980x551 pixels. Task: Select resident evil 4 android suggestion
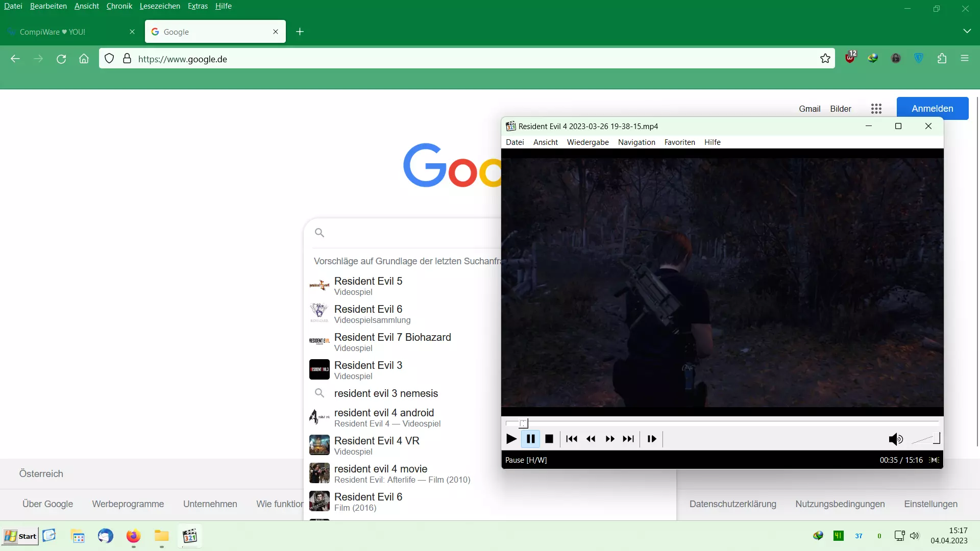(x=403, y=417)
